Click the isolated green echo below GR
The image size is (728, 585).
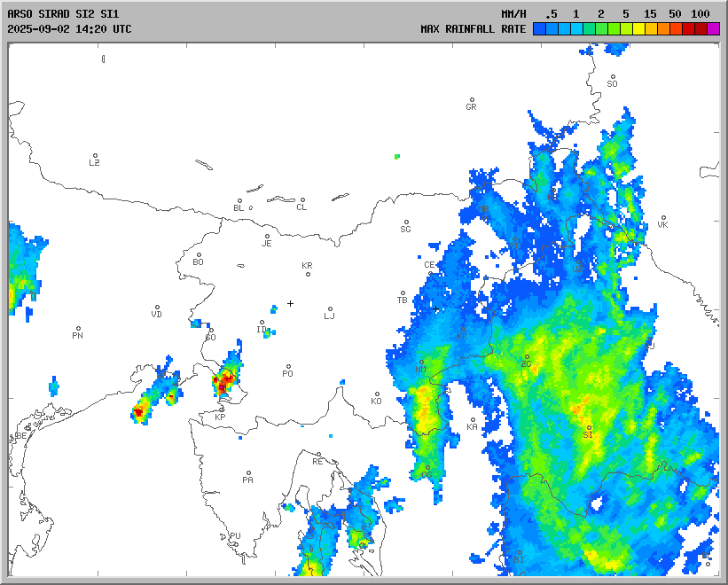coord(397,156)
